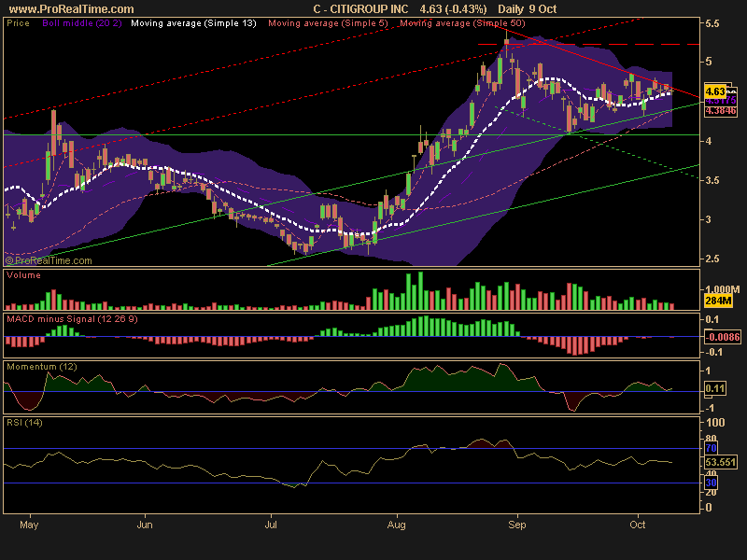Click the 5.5 price axis label
The height and width of the screenshot is (560, 747).
pyautogui.click(x=712, y=23)
